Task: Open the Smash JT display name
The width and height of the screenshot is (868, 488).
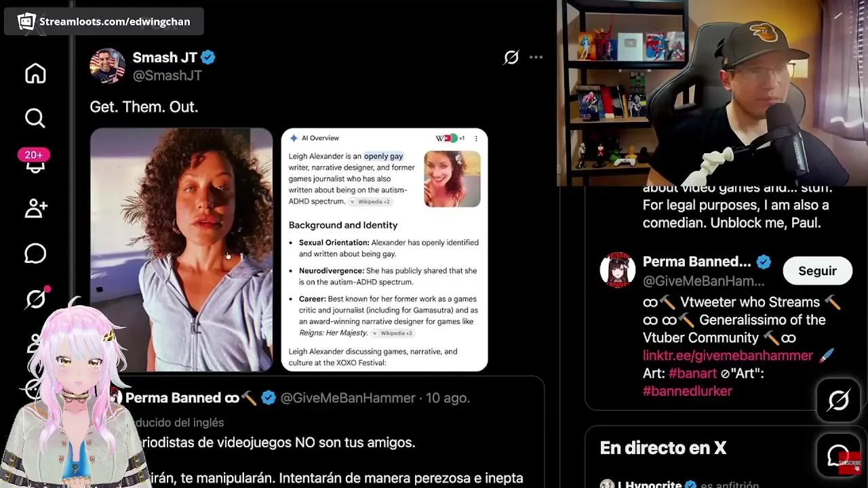Action: 165,58
